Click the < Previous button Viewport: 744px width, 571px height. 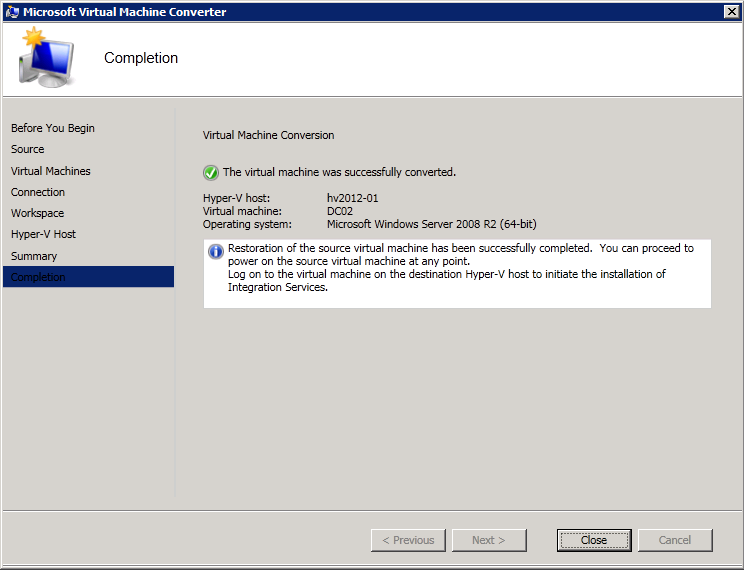[408, 540]
